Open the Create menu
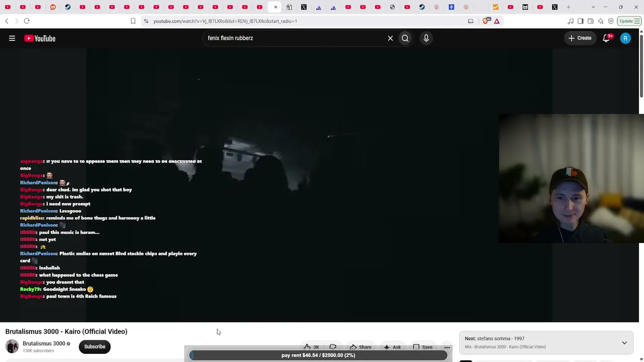Screen dimensions: 644x362 [580, 38]
